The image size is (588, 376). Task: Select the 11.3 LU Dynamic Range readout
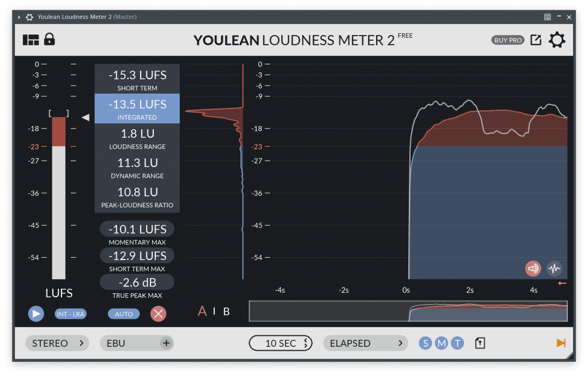pos(137,167)
